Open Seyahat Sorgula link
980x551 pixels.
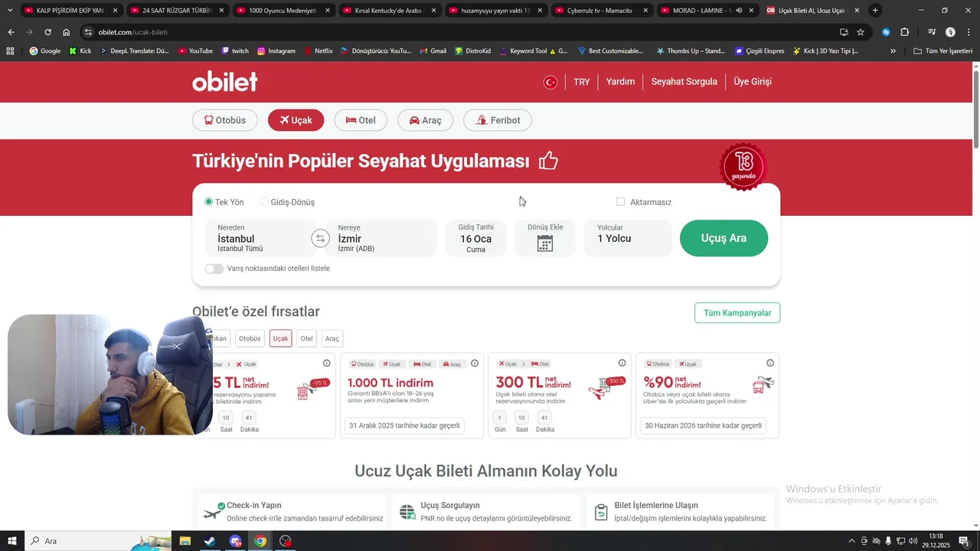coord(684,82)
